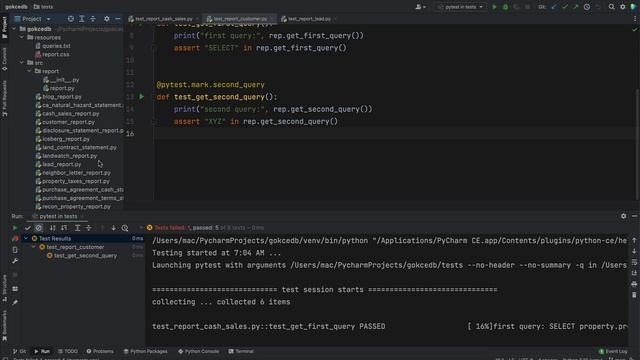Expand all test results
This screenshot has width=640, height=360.
tap(77, 228)
